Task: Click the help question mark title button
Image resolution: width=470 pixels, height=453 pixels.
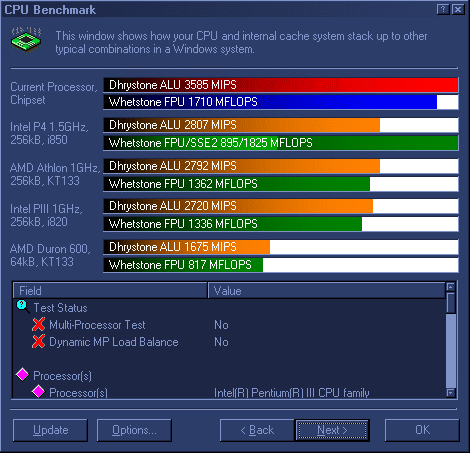Action: (443, 9)
